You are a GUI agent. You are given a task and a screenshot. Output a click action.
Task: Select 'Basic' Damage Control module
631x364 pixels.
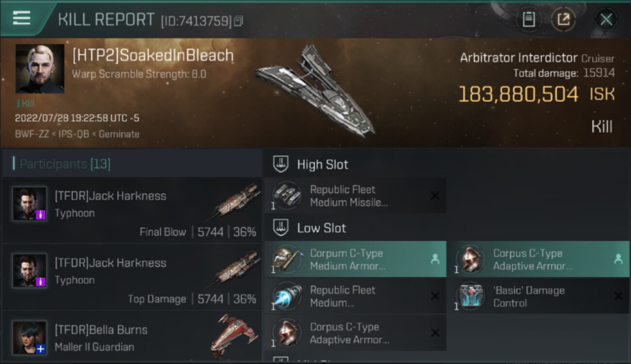pyautogui.click(x=539, y=296)
